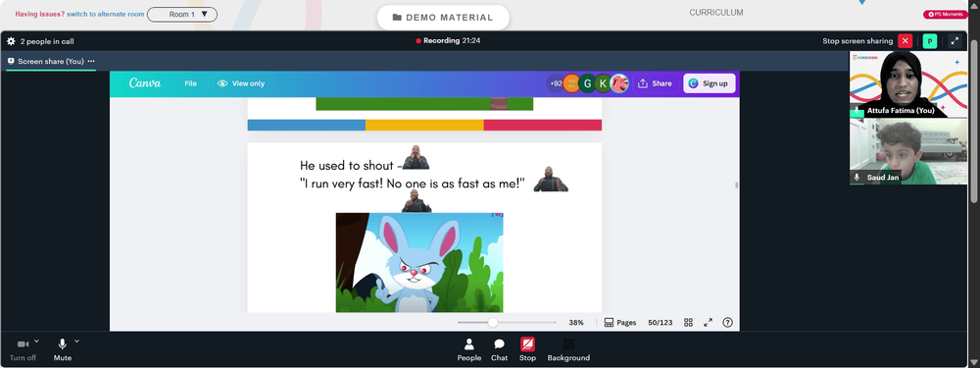Viewport: 980px width, 368px height.
Task: Expand microphone options chevron
Action: click(76, 342)
